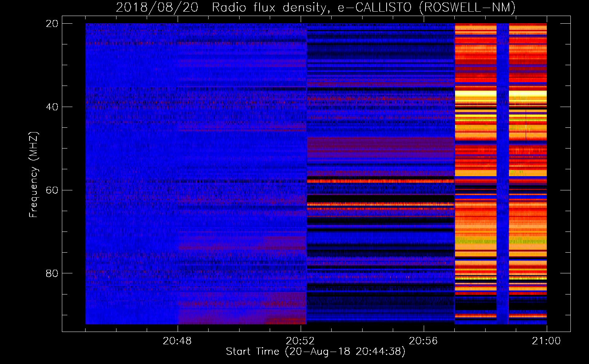This screenshot has width=589, height=364.
Task: Click the 20:52 time tick label
Action: pos(301,341)
